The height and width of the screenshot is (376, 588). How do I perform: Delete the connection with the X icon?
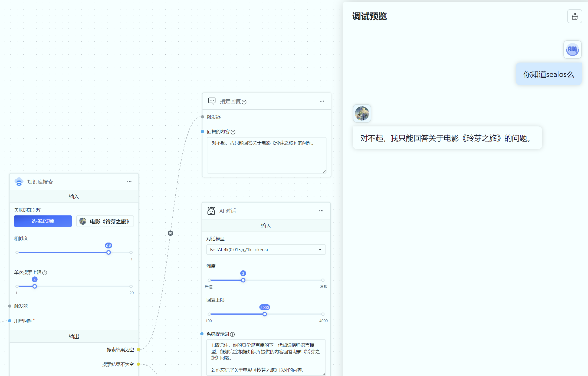170,233
